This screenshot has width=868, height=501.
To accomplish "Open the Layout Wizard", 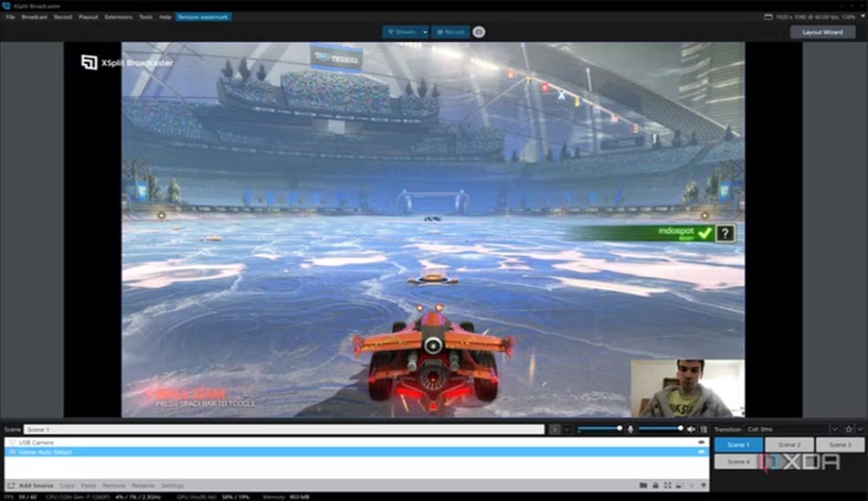I will (x=822, y=32).
